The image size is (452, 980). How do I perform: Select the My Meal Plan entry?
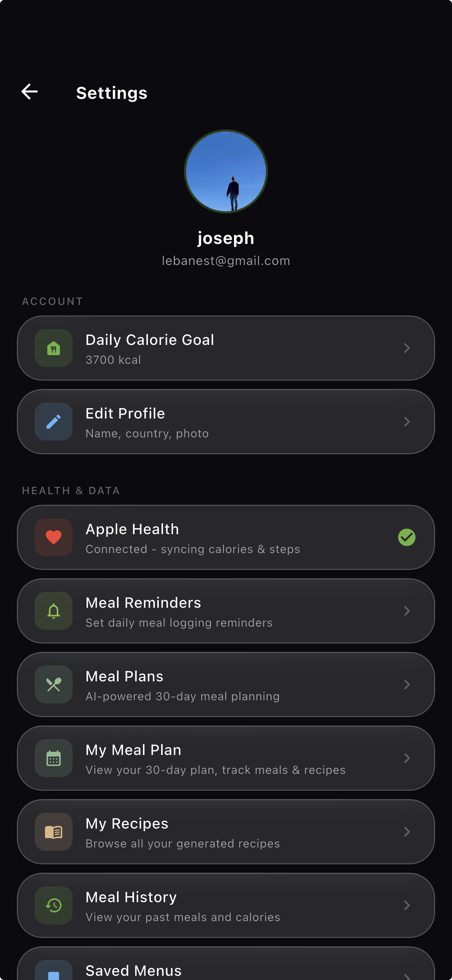coord(225,758)
